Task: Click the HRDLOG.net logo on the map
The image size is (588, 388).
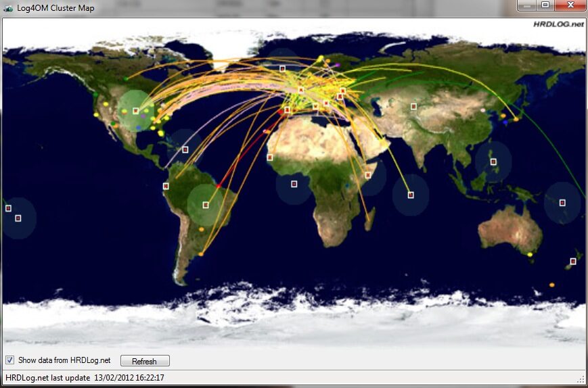Action: pos(558,24)
